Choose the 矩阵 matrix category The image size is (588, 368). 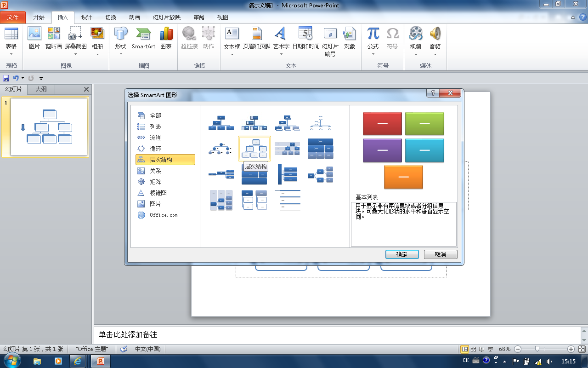point(165,182)
